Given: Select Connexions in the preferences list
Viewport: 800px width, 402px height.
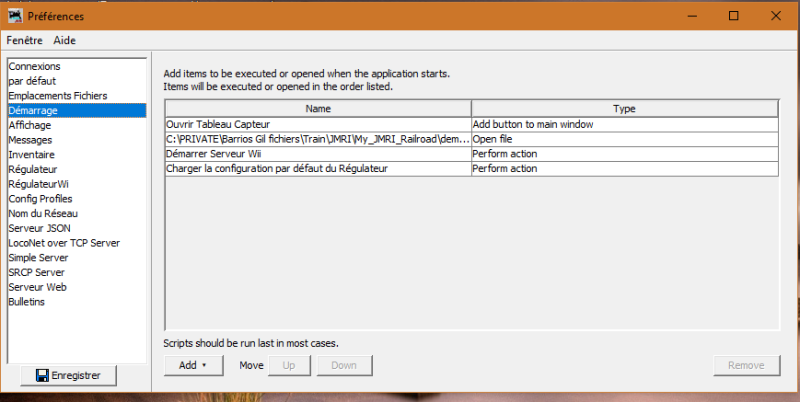Looking at the screenshot, I should (34, 66).
